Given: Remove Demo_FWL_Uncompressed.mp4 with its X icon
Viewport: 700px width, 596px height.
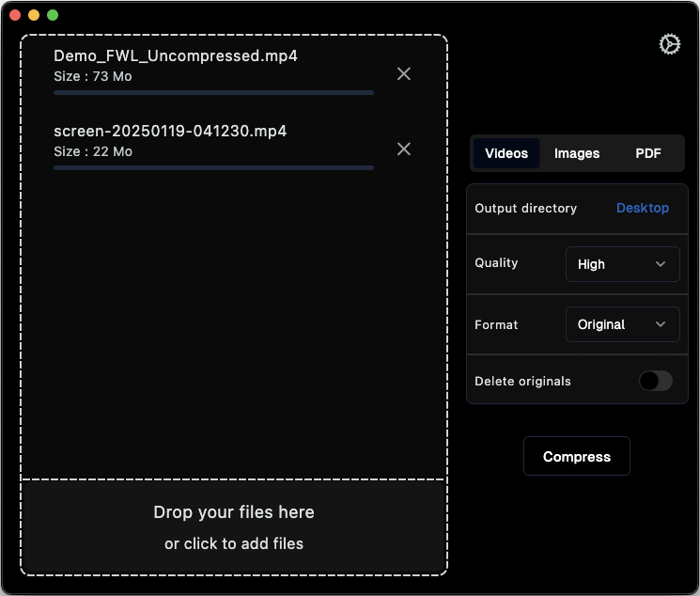Looking at the screenshot, I should point(404,73).
